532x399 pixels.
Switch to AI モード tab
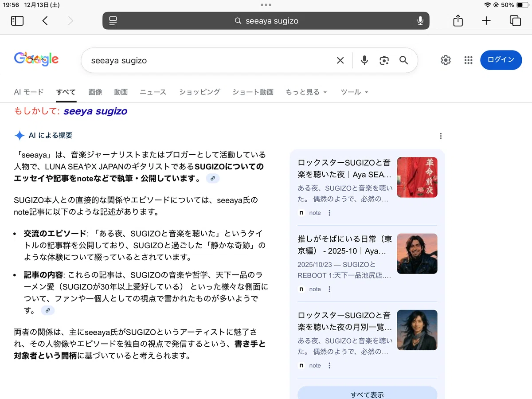[29, 92]
